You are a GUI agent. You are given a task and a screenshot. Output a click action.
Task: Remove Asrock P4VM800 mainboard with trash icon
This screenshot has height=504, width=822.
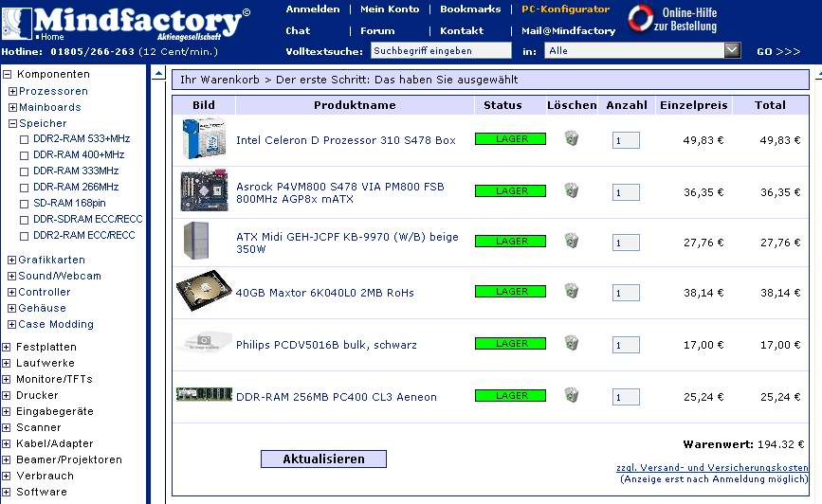tap(572, 190)
